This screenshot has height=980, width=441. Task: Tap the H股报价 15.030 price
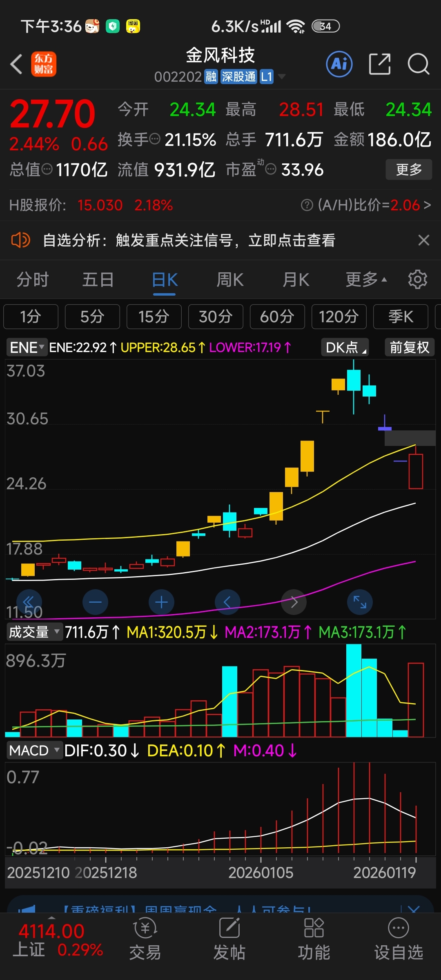click(x=100, y=205)
